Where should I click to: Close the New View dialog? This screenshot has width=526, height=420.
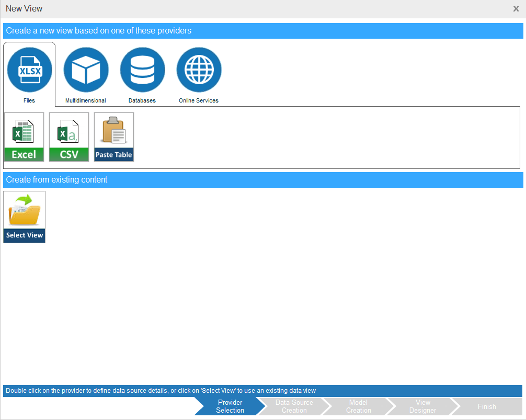(x=516, y=9)
